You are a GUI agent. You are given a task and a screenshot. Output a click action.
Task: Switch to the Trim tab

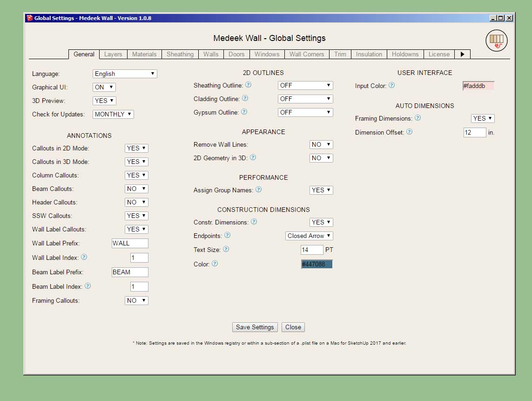pyautogui.click(x=340, y=54)
